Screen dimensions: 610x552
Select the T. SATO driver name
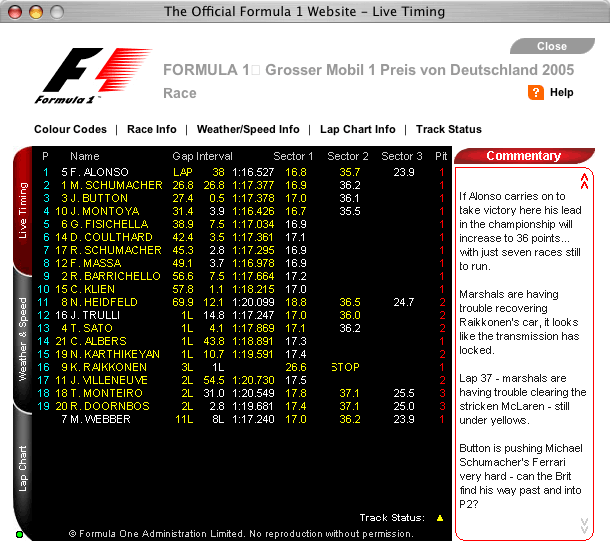click(91, 328)
